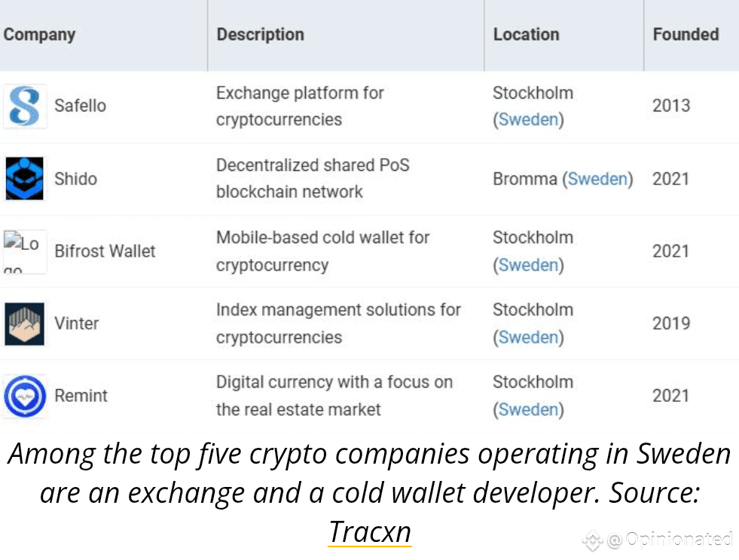Select the Description column header
The image size is (739, 560).
click(260, 35)
